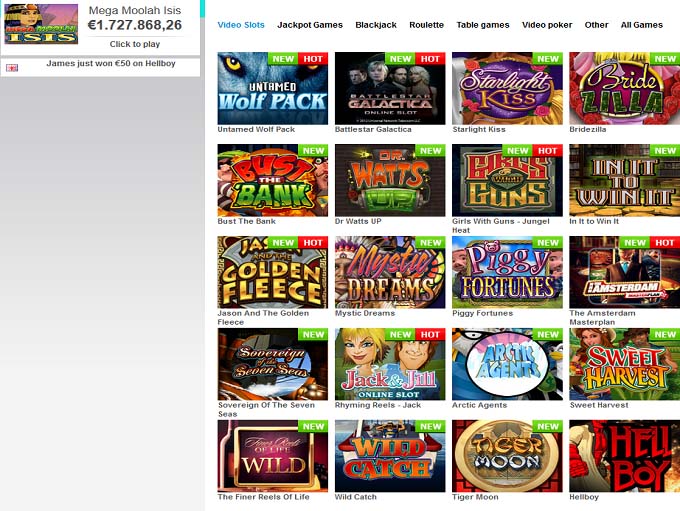The image size is (680, 511).
Task: Open the Bust The Bank slot image
Action: [273, 180]
